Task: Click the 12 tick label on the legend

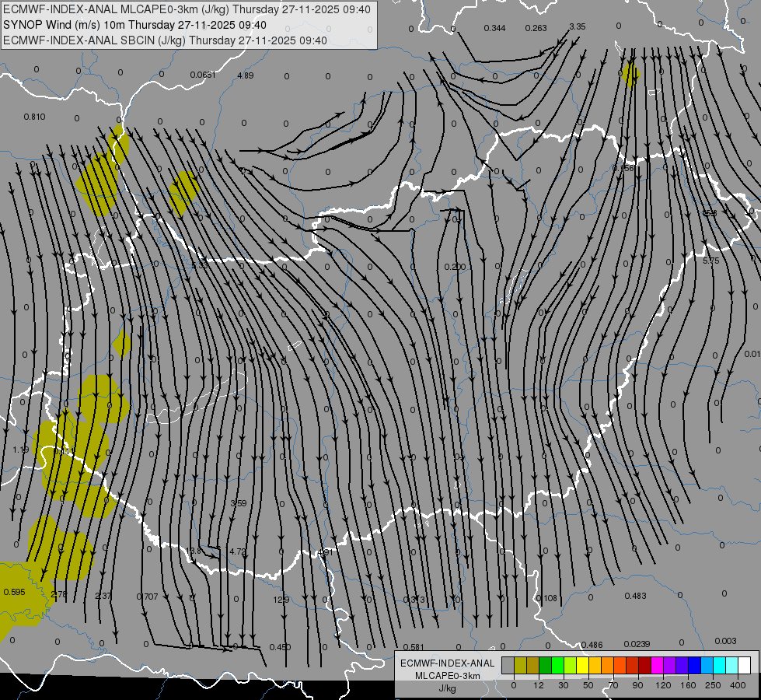Action: [539, 685]
